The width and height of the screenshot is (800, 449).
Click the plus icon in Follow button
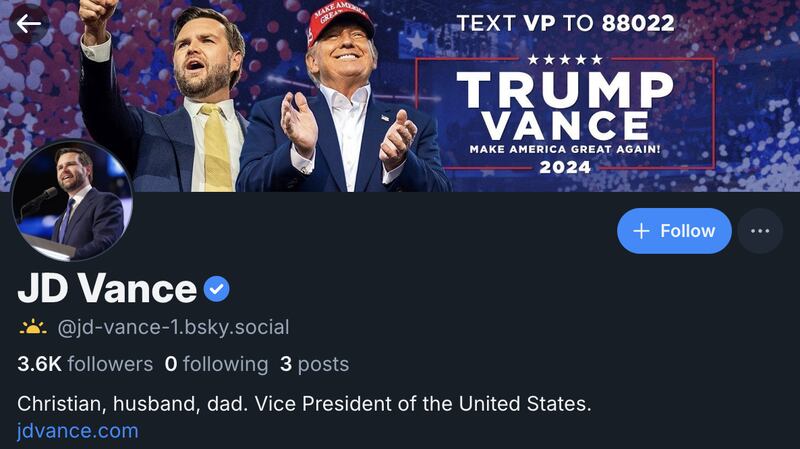[x=642, y=231]
